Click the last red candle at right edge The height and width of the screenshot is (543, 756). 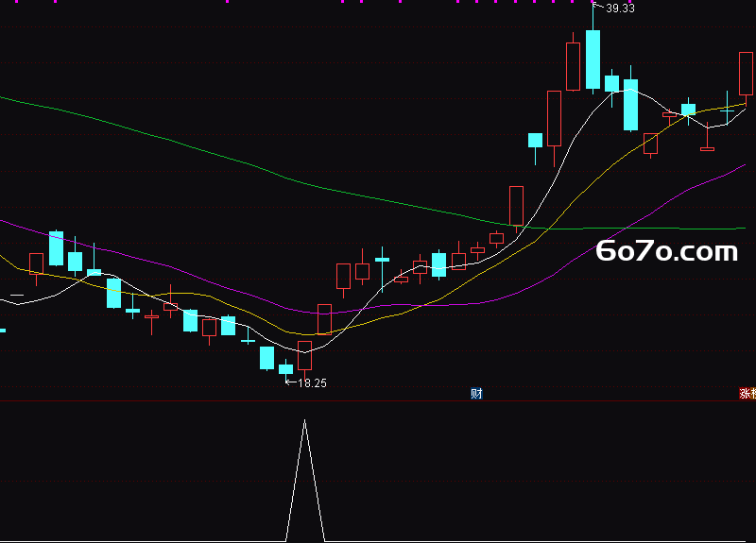746,74
